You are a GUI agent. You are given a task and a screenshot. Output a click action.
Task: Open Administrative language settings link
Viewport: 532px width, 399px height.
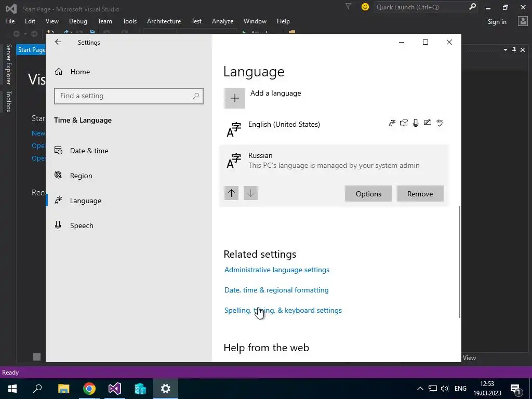pos(277,270)
